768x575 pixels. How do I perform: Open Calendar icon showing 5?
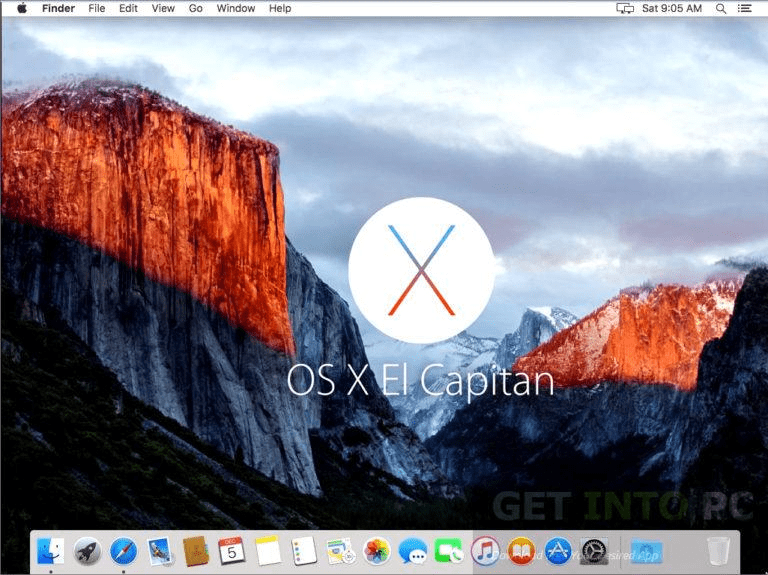(232, 551)
